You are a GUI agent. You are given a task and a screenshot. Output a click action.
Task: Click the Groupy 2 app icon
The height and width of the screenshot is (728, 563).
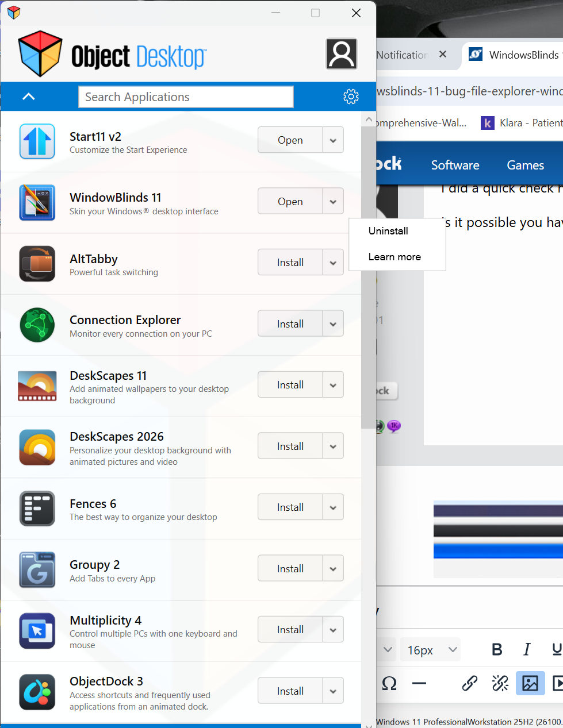click(x=37, y=569)
